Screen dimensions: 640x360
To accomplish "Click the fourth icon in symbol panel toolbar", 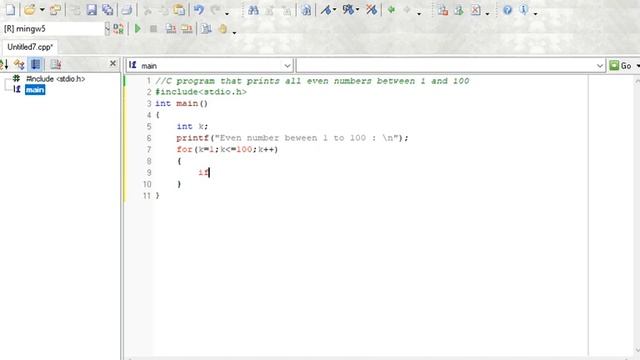I will click(56, 64).
